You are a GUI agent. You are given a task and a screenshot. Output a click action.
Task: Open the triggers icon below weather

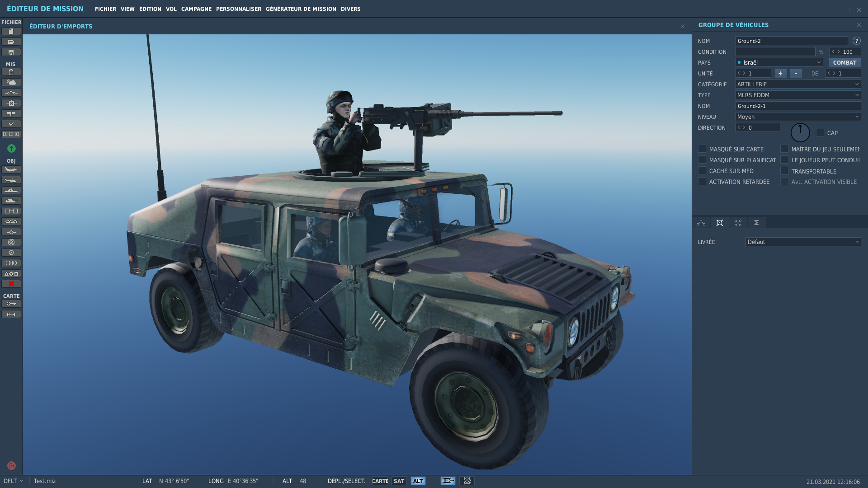11,93
